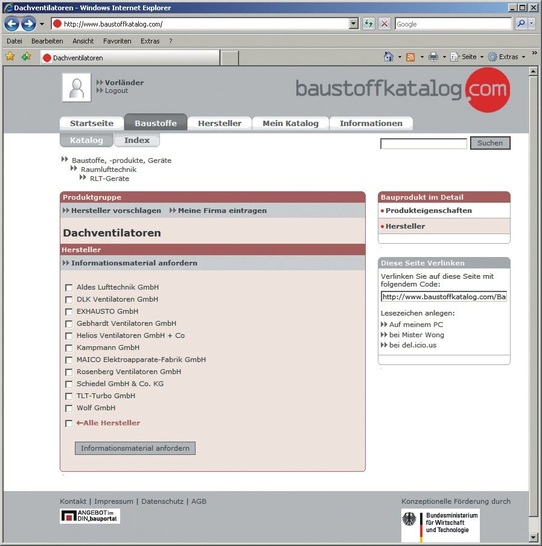Select the Dachventilatoren browser tab
542x546 pixels.
pos(130,57)
